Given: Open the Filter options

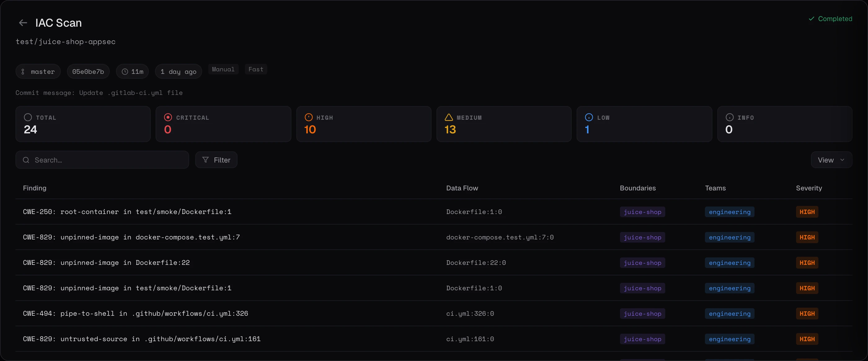Looking at the screenshot, I should pyautogui.click(x=216, y=160).
